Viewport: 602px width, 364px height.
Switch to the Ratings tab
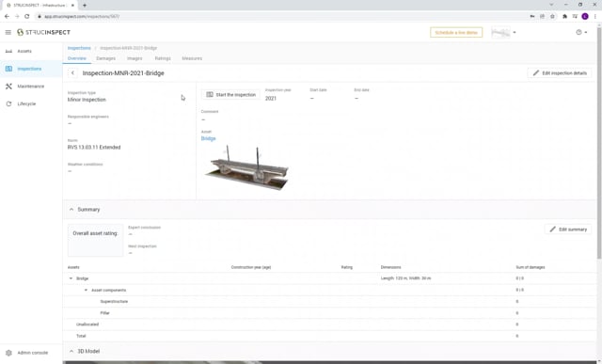coord(163,58)
